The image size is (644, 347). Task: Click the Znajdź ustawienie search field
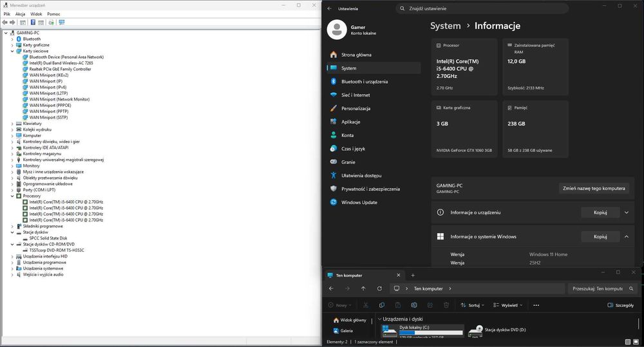pos(482,8)
